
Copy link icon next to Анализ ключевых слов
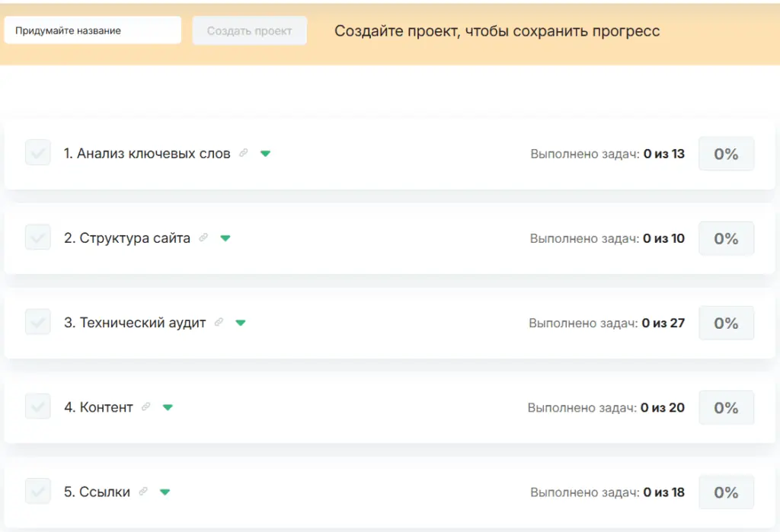(x=244, y=153)
